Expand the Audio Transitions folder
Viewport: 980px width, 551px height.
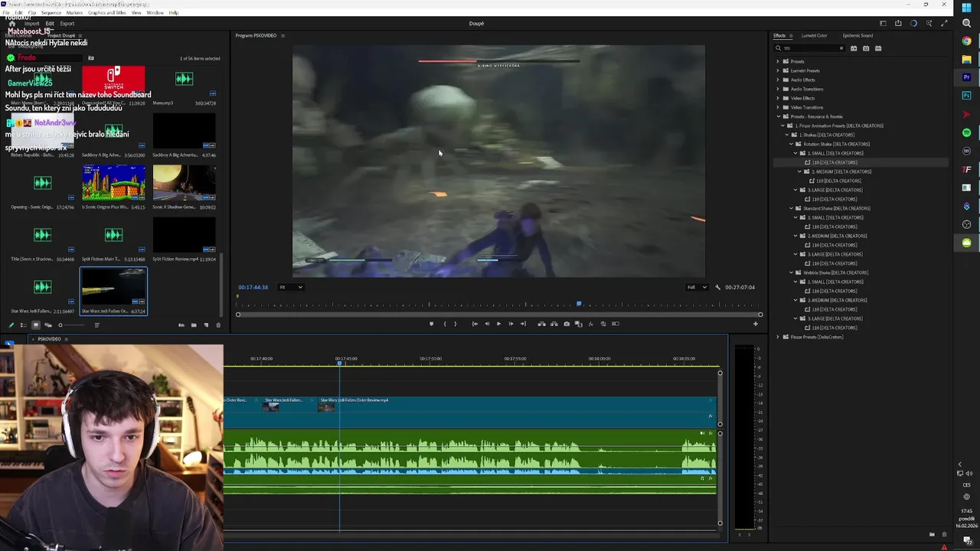(778, 89)
